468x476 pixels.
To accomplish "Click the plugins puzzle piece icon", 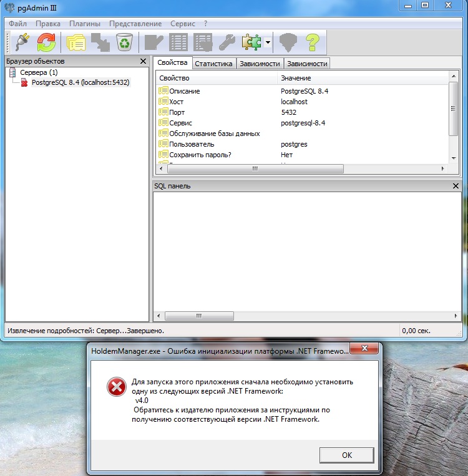I will click(x=251, y=42).
